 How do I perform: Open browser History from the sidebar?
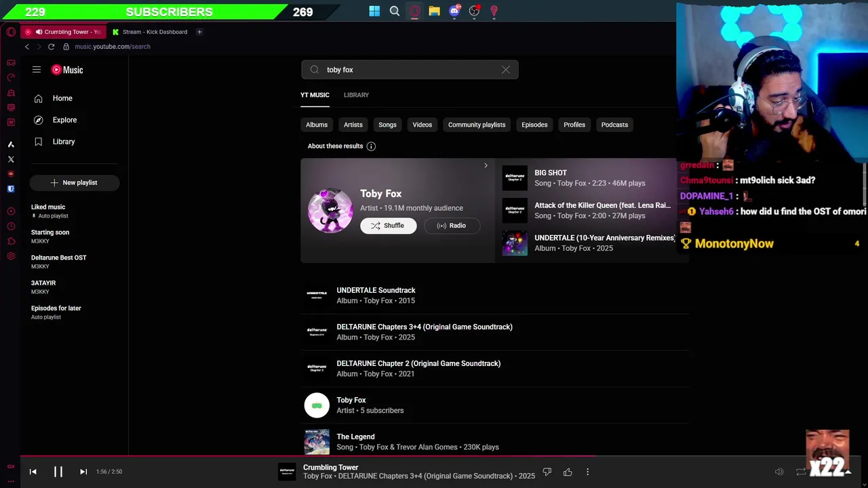pyautogui.click(x=11, y=226)
